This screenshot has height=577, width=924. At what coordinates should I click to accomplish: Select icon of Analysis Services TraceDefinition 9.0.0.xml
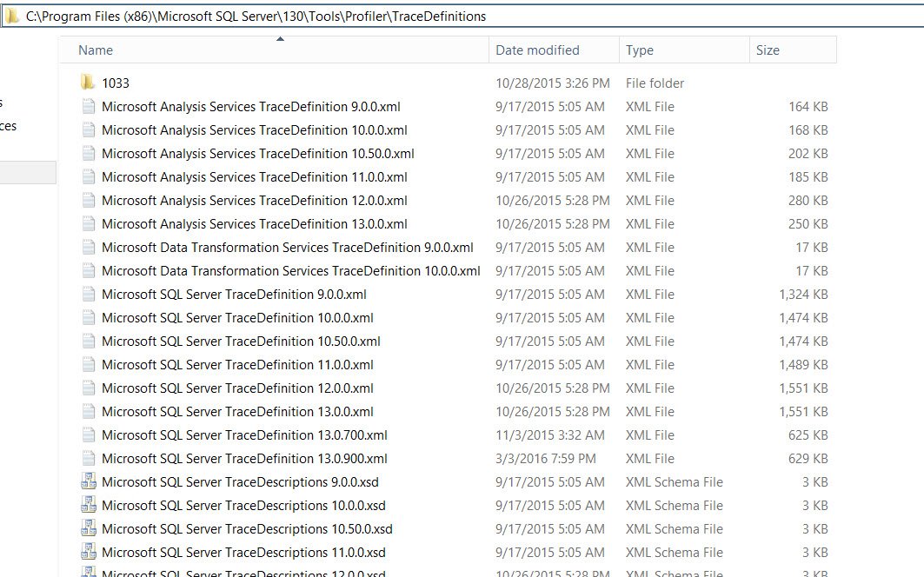(89, 107)
